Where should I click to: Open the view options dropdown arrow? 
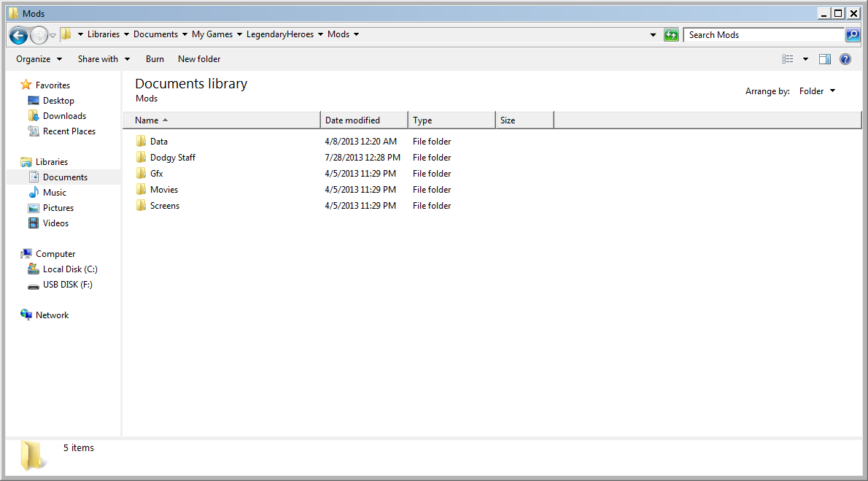click(805, 59)
